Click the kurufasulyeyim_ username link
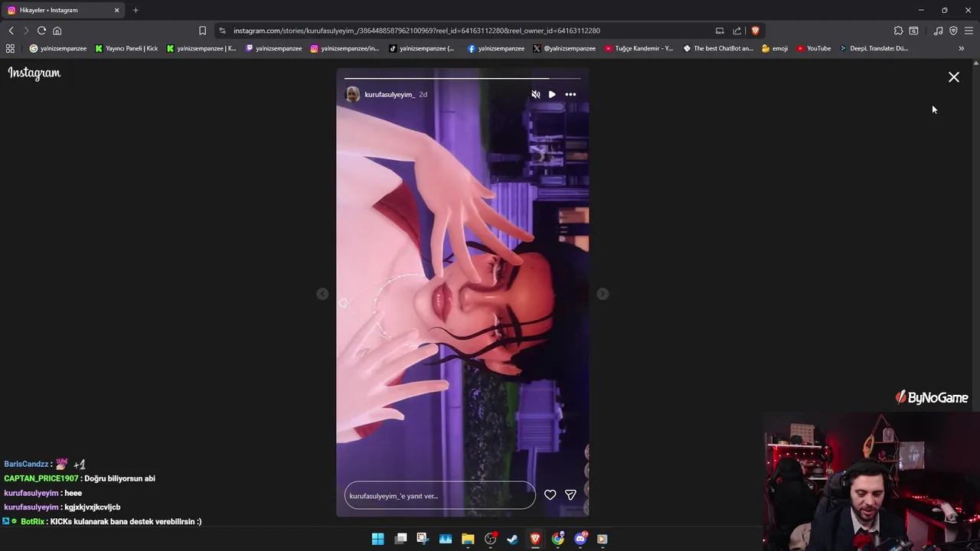This screenshot has width=980, height=551. pyautogui.click(x=390, y=94)
